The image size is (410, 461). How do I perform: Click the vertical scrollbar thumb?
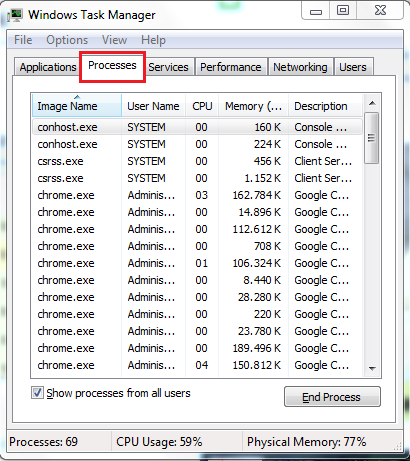tap(372, 138)
